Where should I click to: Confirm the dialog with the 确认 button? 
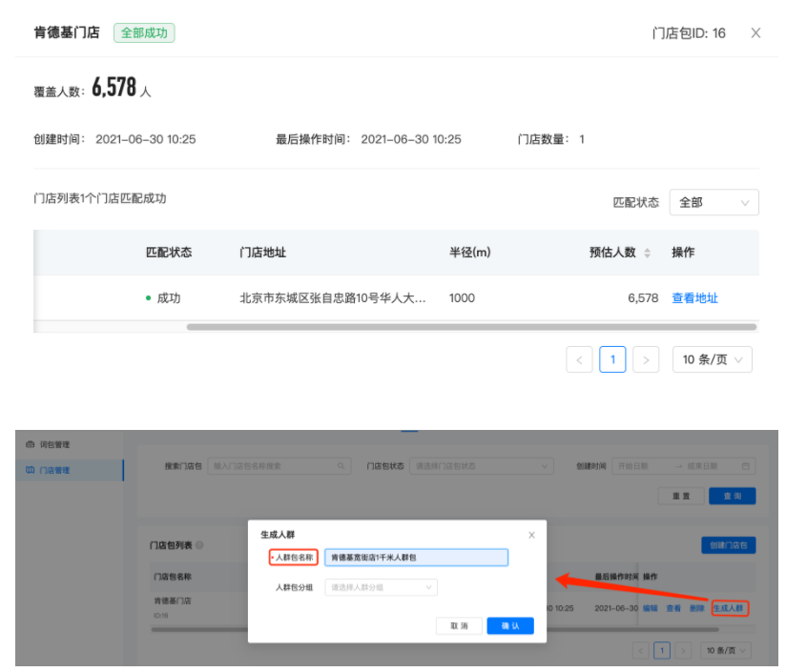click(x=509, y=626)
